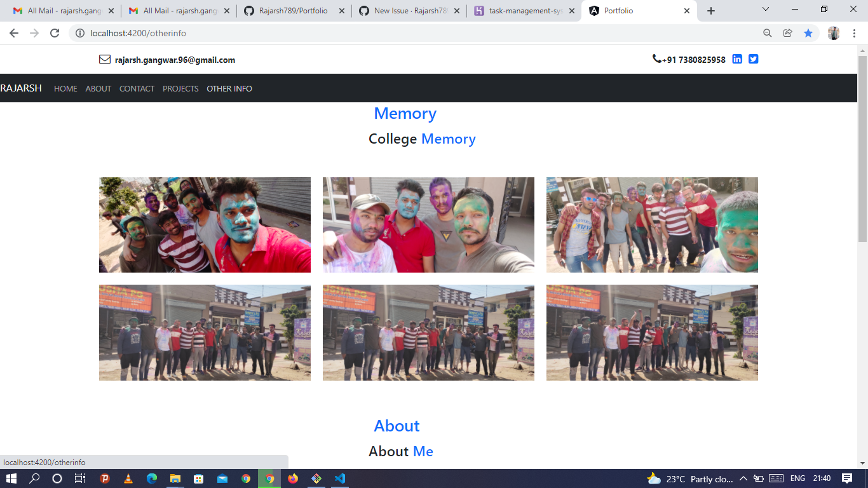Open Twitter profile icon in header

[753, 59]
